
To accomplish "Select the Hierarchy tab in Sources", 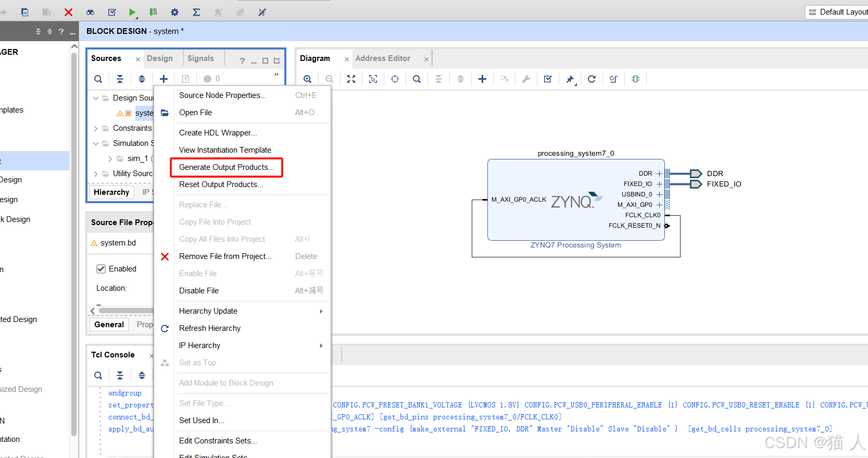I will coord(111,192).
